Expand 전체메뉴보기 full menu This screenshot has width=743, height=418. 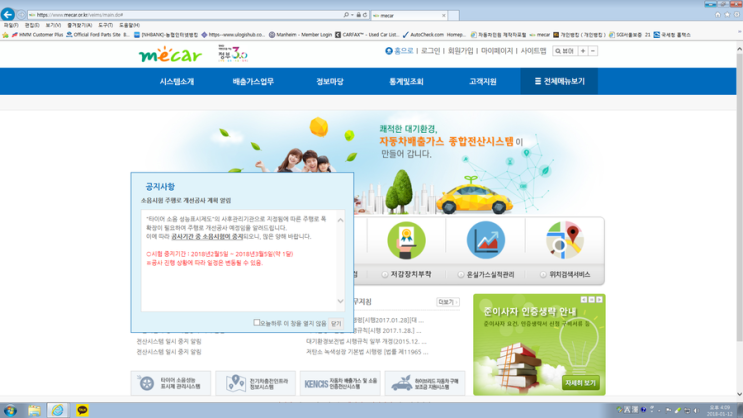pos(559,82)
